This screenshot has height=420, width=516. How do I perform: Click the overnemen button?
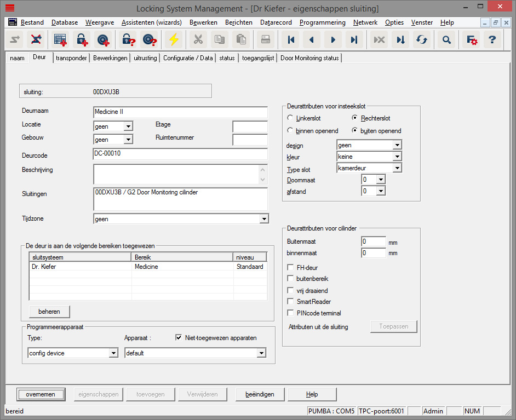click(41, 394)
